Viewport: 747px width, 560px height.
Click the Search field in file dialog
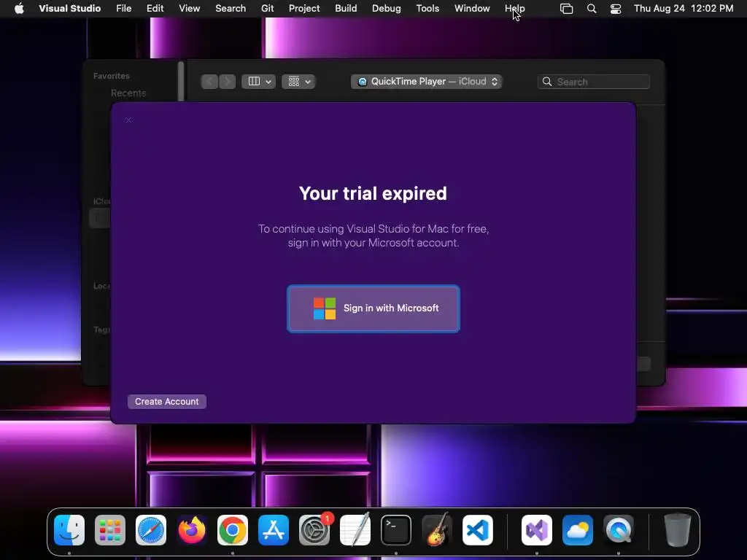tap(594, 82)
